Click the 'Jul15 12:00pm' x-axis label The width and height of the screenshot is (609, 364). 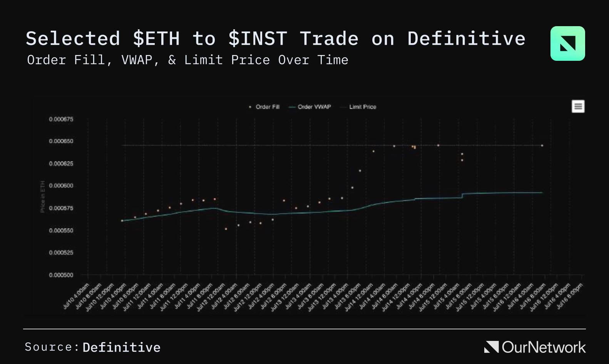(470, 297)
